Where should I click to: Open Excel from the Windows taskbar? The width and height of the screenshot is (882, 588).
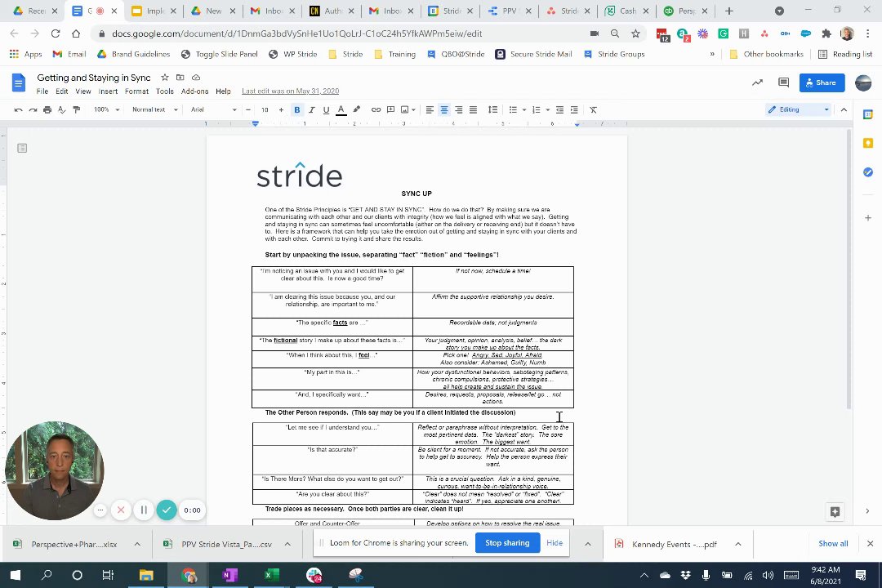click(272, 575)
